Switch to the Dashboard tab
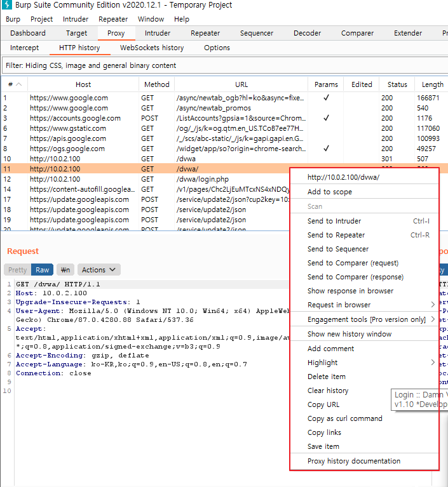 (28, 33)
